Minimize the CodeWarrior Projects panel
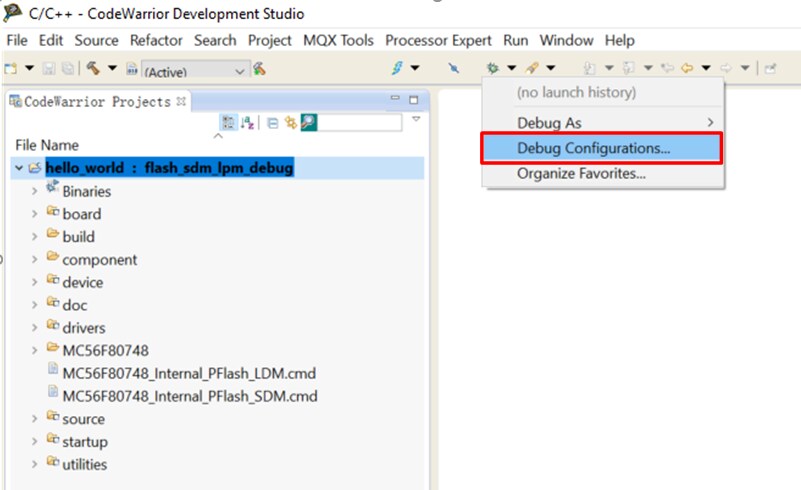The height and width of the screenshot is (490, 801). [396, 100]
